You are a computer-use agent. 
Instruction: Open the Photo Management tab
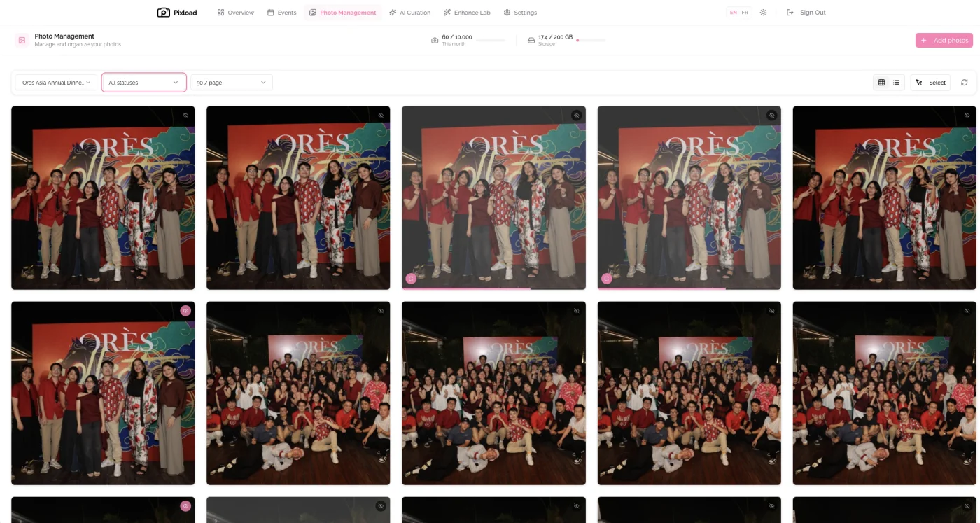(x=343, y=13)
